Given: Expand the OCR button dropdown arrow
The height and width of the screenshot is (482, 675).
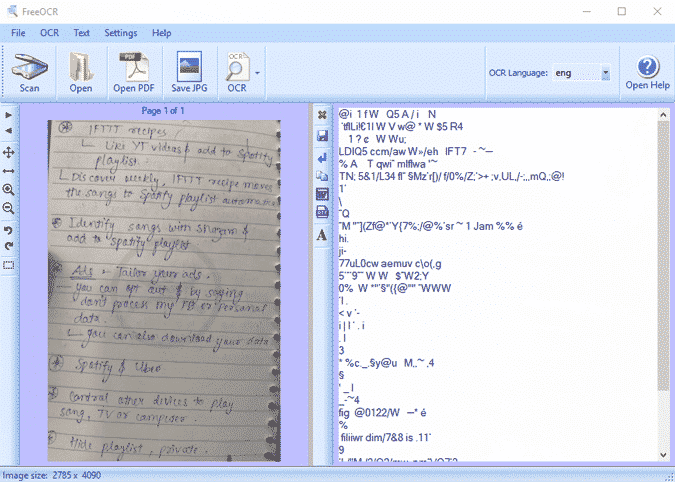Looking at the screenshot, I should (x=257, y=73).
